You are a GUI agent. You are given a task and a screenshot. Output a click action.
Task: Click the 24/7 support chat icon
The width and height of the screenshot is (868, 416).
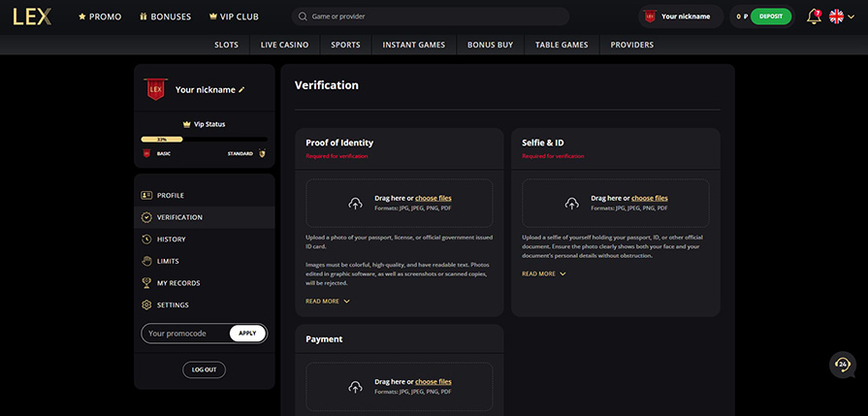843,364
